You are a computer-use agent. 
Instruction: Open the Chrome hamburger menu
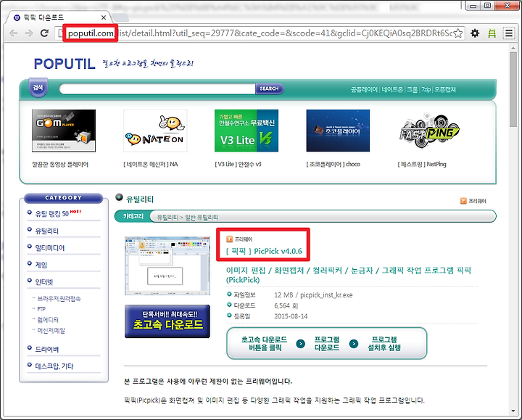pyautogui.click(x=509, y=33)
